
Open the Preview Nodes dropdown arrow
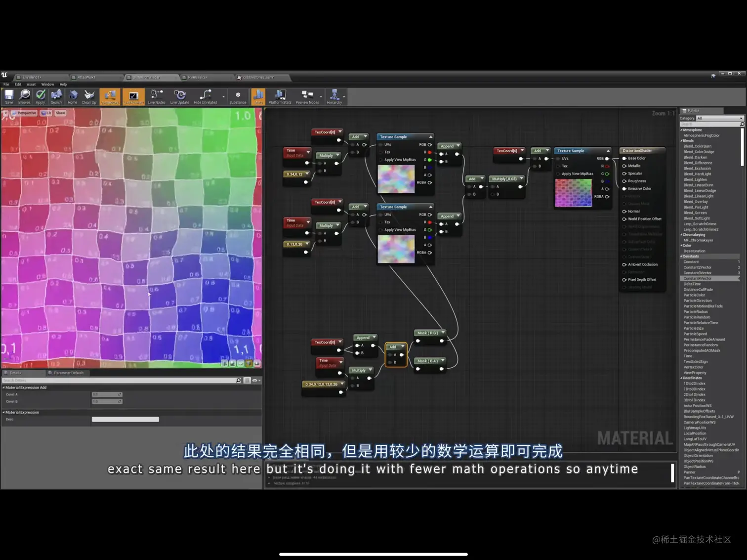coord(321,97)
